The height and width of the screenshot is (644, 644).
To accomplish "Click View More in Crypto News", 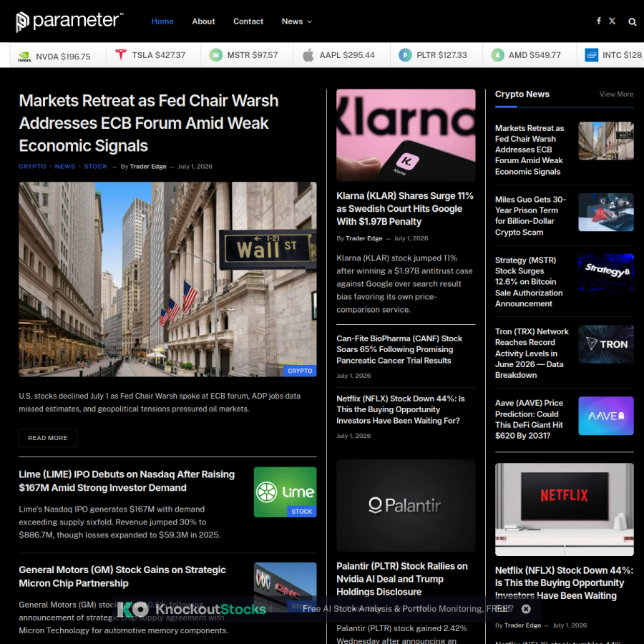I will tap(616, 94).
